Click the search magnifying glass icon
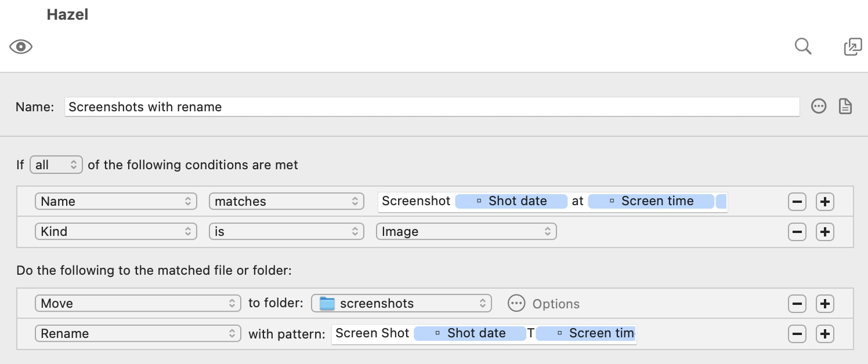 tap(802, 46)
